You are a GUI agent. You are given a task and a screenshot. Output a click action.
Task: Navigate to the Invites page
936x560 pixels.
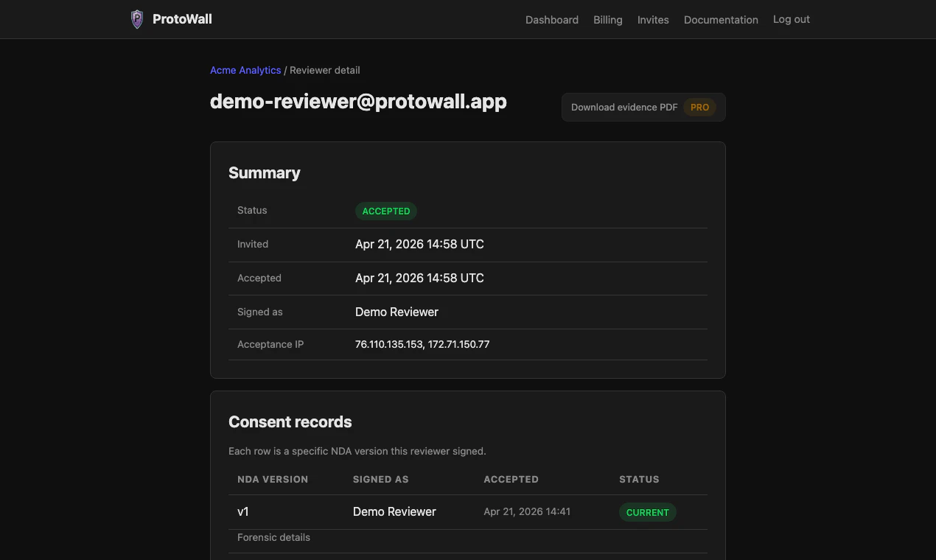[x=653, y=20]
